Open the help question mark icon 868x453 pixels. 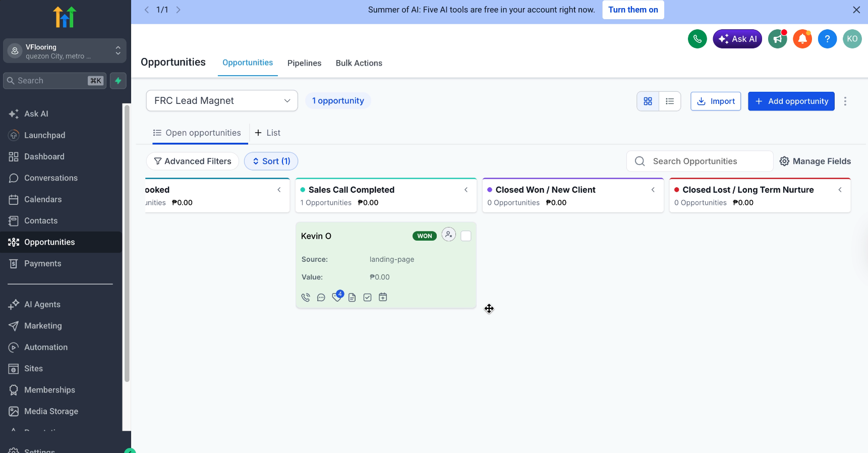827,39
